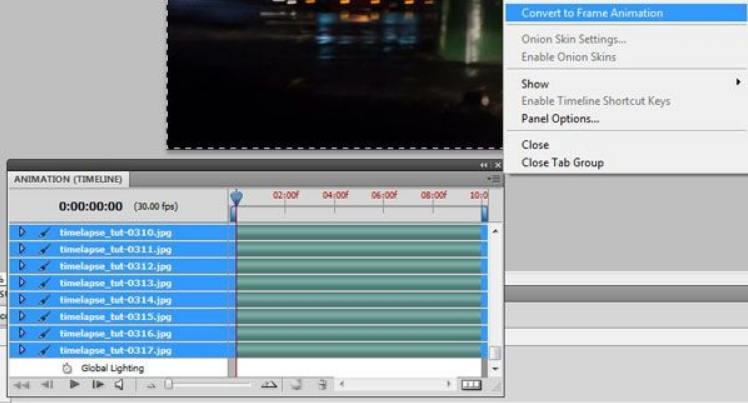
Task: Expand the timelapse_tut-0310.jpg layer track
Action: coord(21,232)
